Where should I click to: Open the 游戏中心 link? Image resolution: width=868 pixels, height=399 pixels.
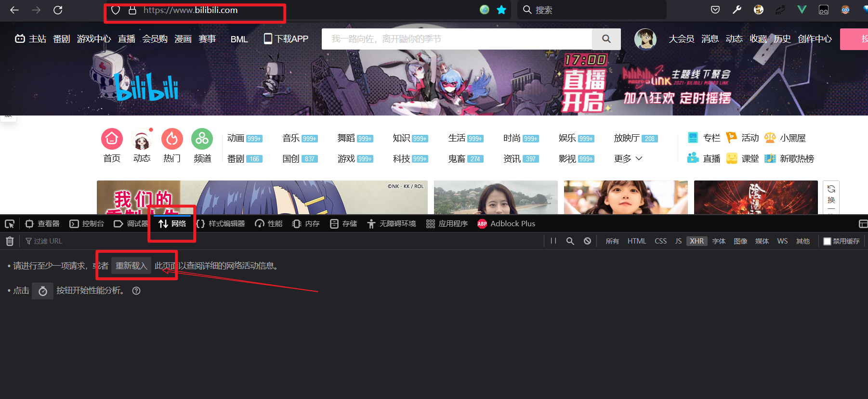(x=94, y=39)
